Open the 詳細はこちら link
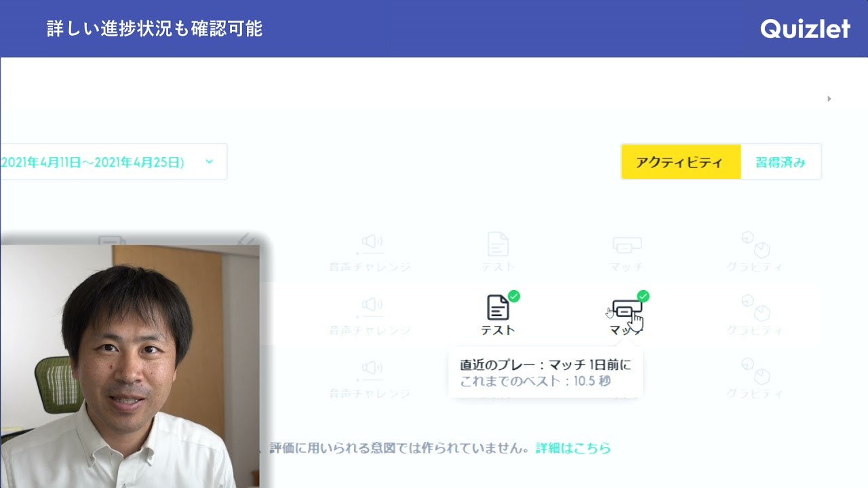Viewport: 868px width, 488px height. pos(573,448)
